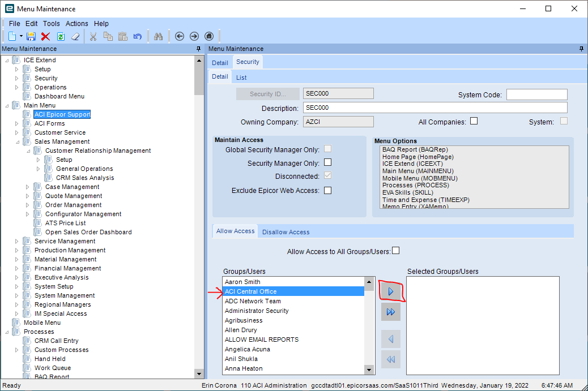Select Main Menu (MAINMENU) in Menu Options
This screenshot has height=391, width=588.
click(418, 171)
